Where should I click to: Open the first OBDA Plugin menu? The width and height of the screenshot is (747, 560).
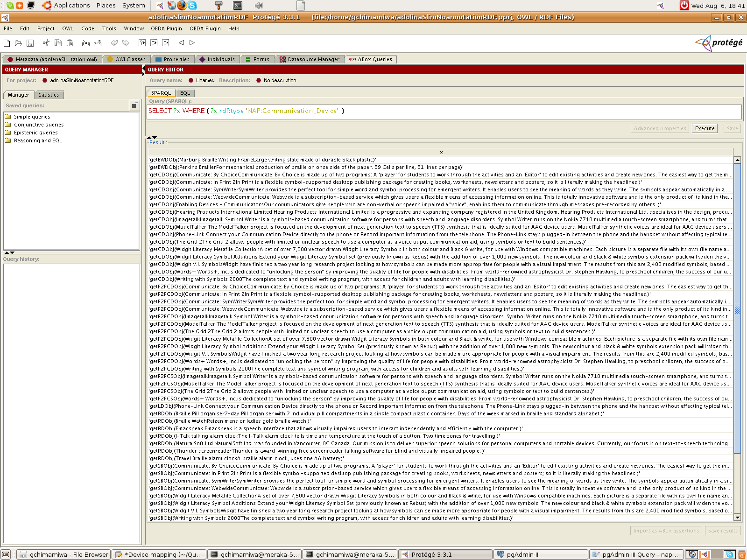coord(166,28)
